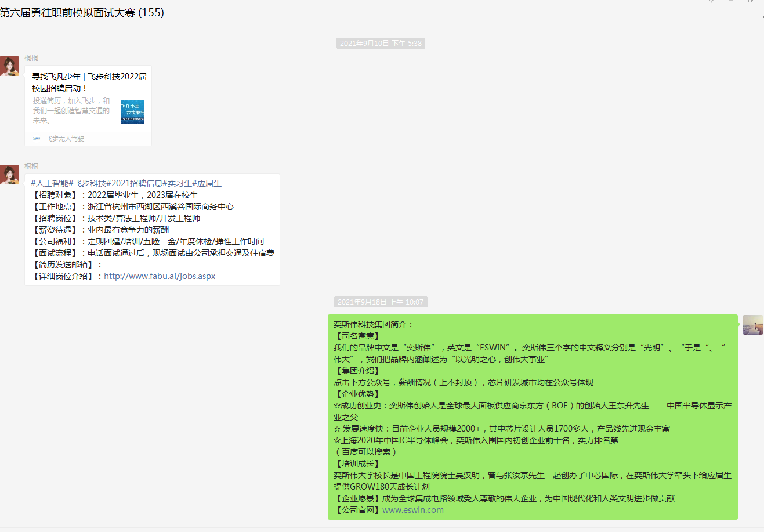Click the line '【企业愿景】成为全球集成电路领域受人尊敬的伟大企业'

click(504, 498)
